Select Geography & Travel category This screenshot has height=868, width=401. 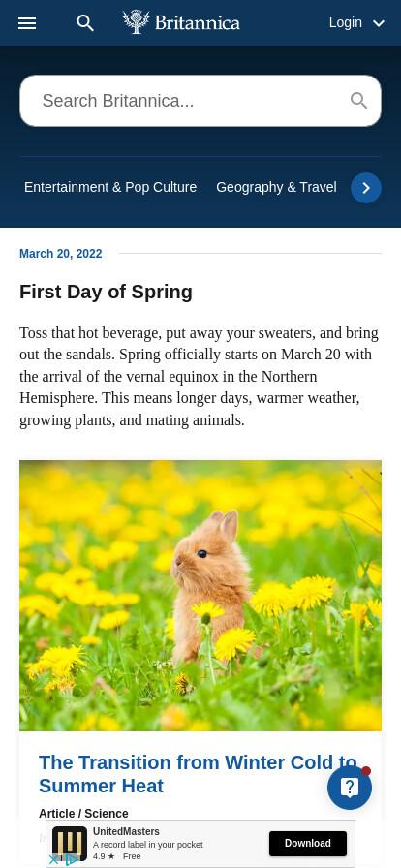pyautogui.click(x=276, y=187)
